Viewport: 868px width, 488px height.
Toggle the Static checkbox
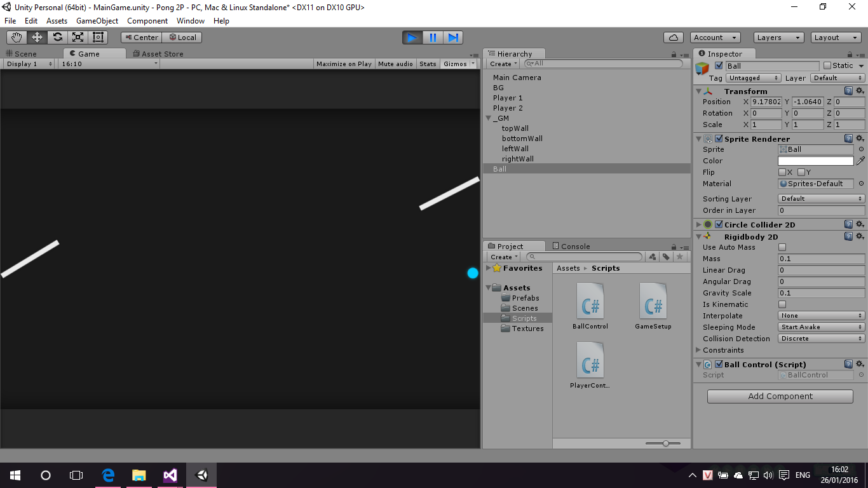point(827,65)
